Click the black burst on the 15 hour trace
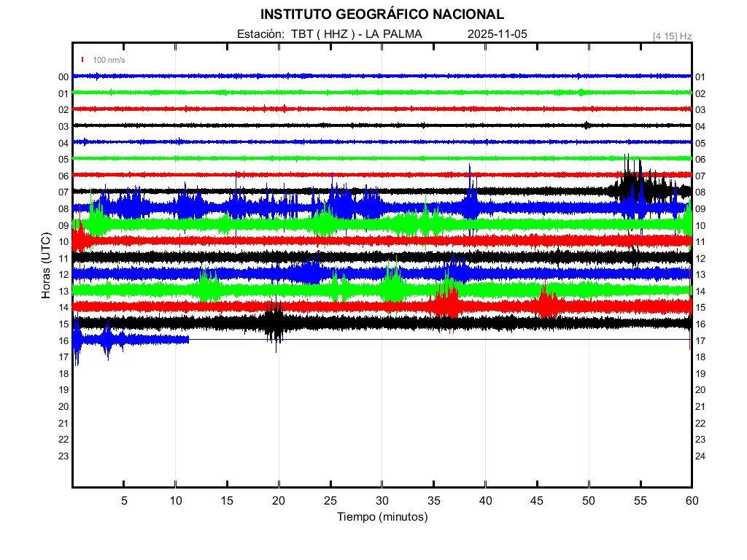Viewport: 747px width, 560px height. click(275, 322)
